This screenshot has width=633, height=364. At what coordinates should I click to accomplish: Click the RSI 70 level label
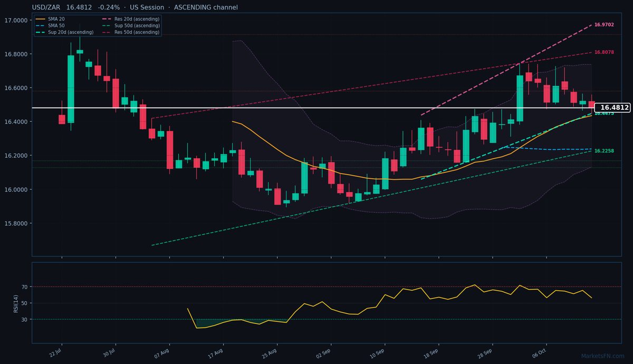coord(25,287)
